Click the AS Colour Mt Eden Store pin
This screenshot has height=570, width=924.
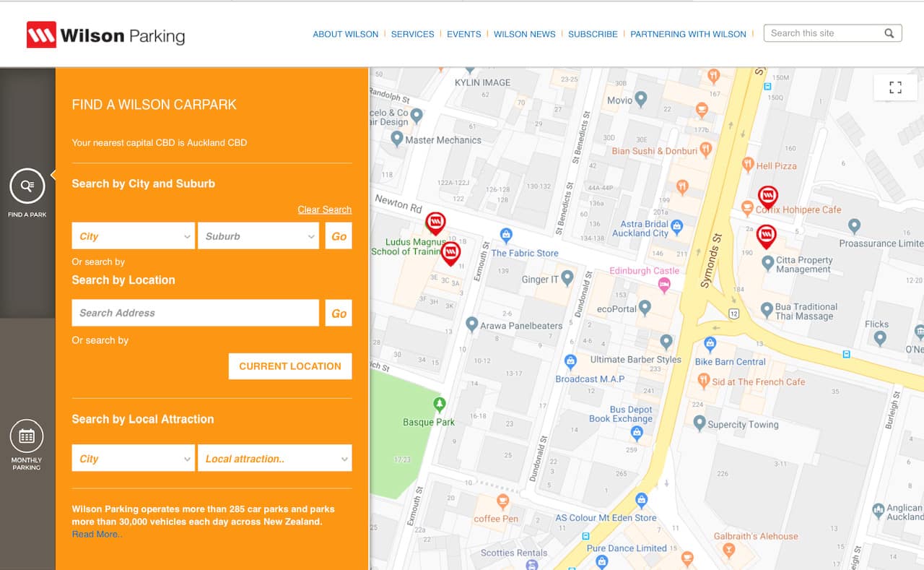(x=640, y=500)
